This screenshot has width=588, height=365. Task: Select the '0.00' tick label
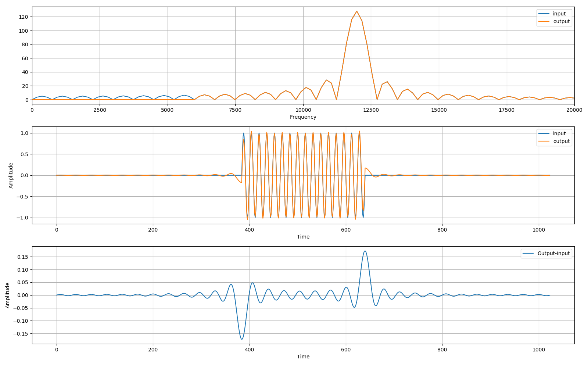click(23, 296)
